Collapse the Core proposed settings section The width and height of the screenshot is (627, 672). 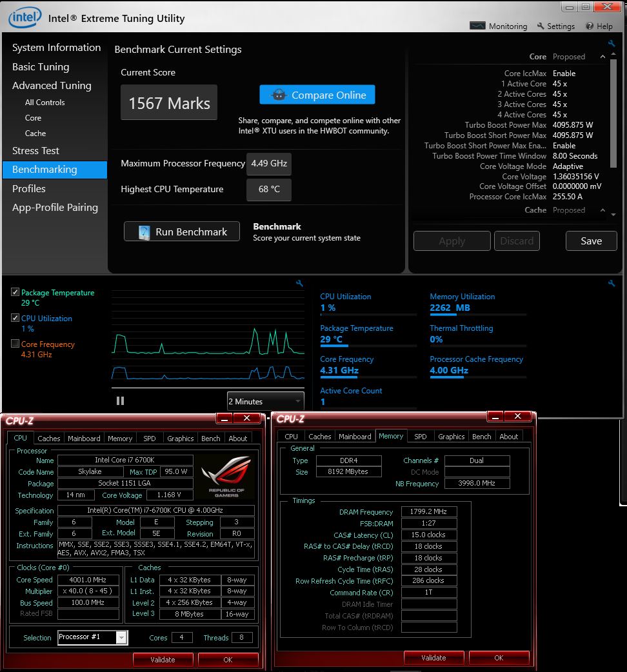(602, 57)
